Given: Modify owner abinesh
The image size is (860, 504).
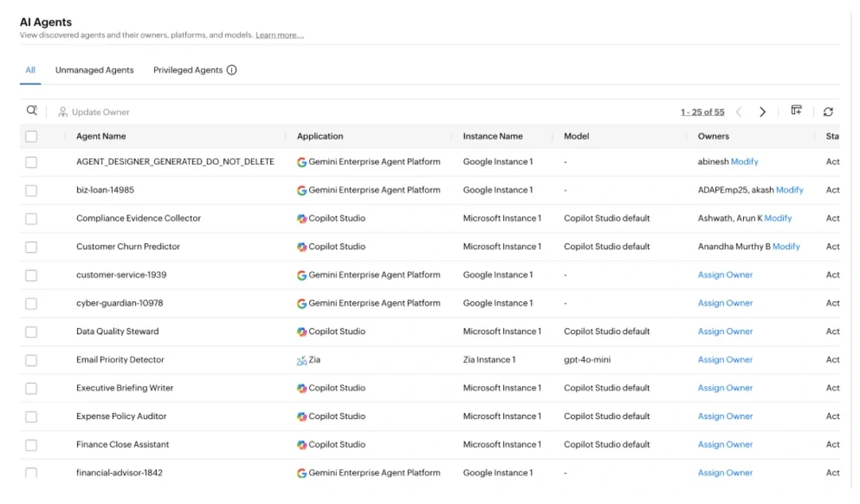Looking at the screenshot, I should pos(744,162).
